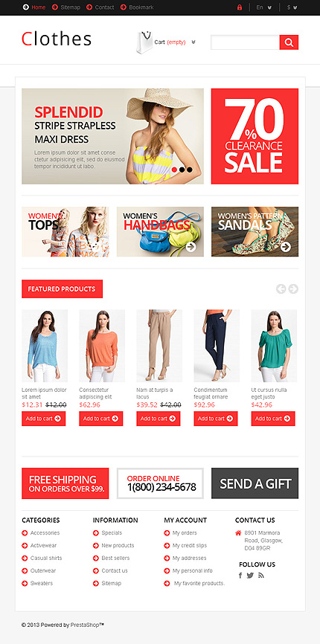The image size is (320, 644).
Task: Click arrow icon on Women's Pattern Sandals banner
Action: point(286,247)
